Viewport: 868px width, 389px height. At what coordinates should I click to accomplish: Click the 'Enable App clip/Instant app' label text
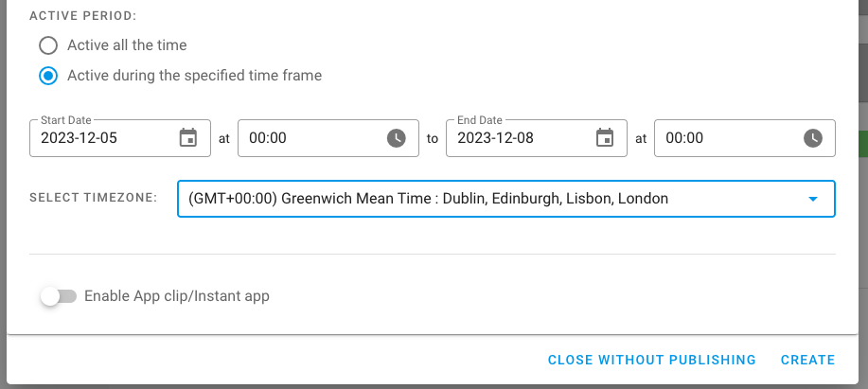[x=177, y=296]
